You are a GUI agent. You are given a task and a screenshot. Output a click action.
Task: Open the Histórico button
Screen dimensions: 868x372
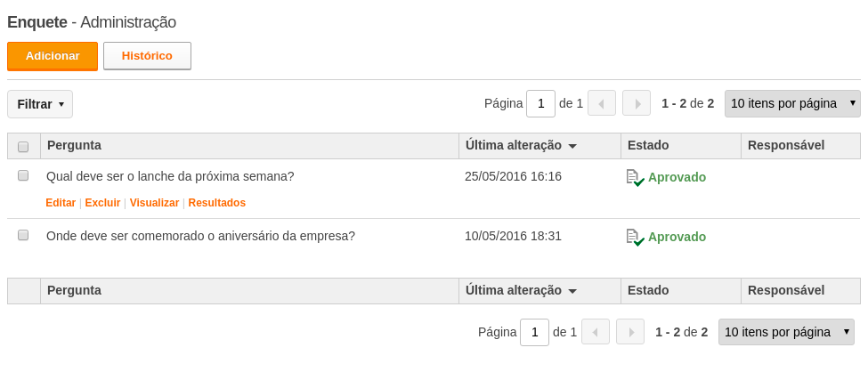[147, 56]
